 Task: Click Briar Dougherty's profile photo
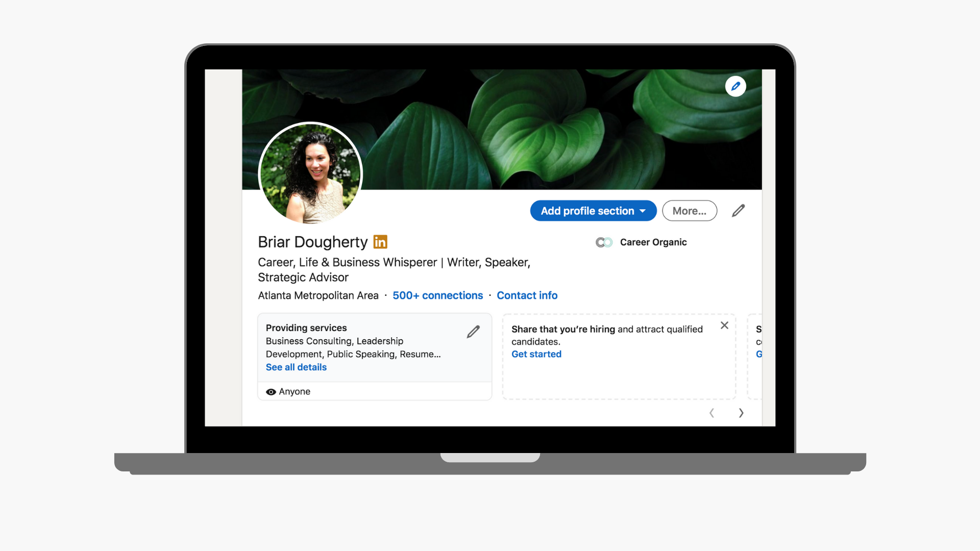[x=310, y=173]
